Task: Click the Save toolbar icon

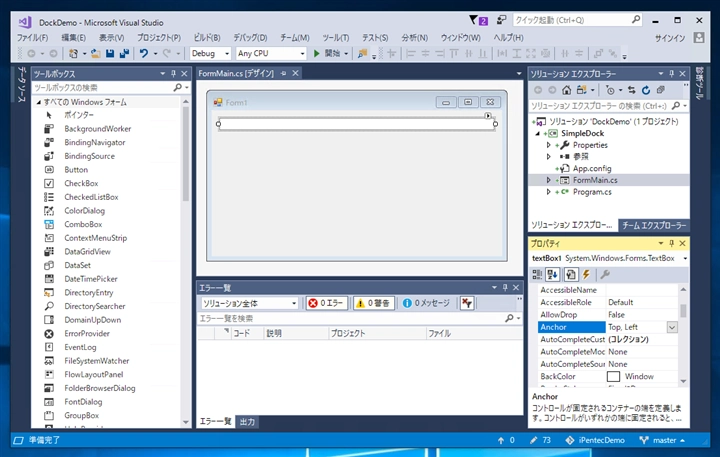Action: pos(110,53)
